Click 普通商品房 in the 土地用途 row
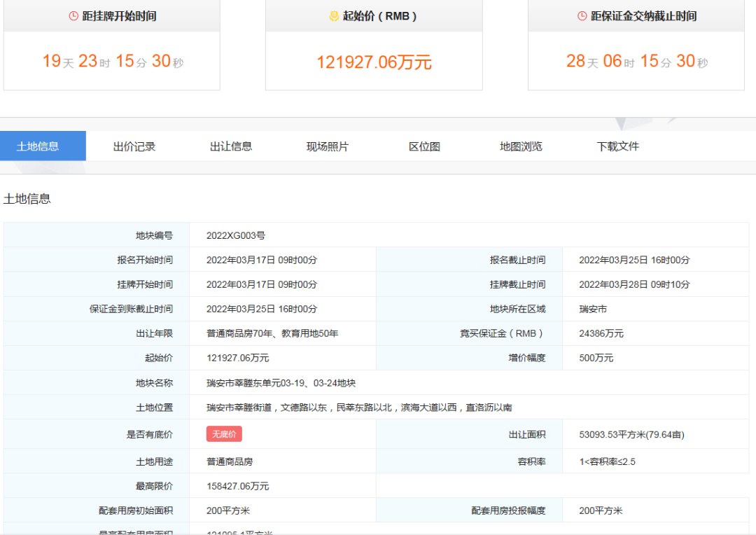 pyautogui.click(x=230, y=461)
